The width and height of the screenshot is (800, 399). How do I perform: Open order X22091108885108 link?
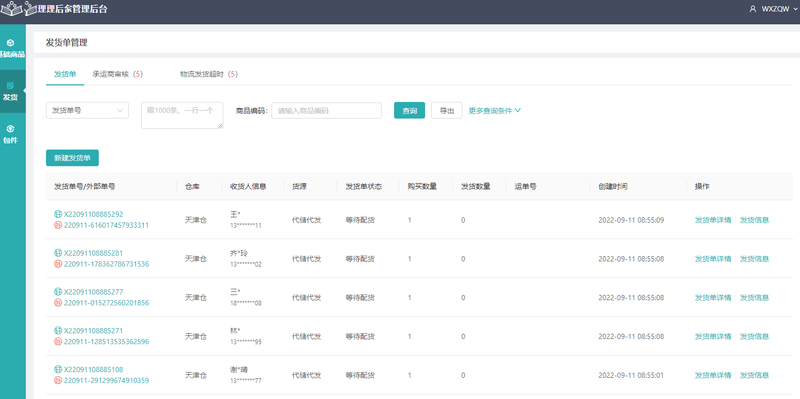click(93, 369)
